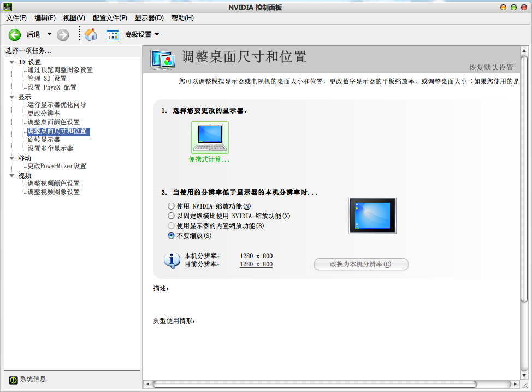
Task: Click 恢复默认设置 link
Action: click(x=491, y=68)
